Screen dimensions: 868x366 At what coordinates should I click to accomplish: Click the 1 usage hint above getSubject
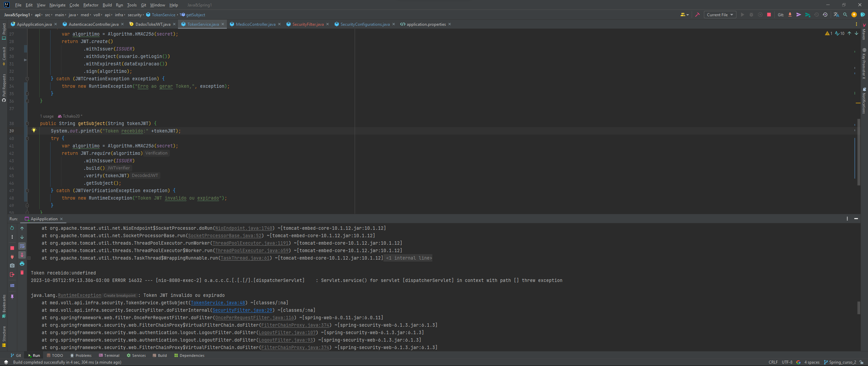pos(47,116)
